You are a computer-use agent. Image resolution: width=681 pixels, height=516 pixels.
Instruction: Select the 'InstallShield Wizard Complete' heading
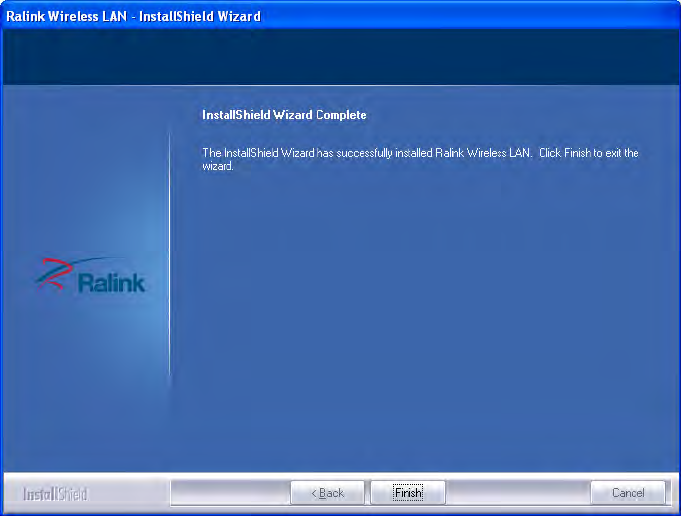coord(284,115)
